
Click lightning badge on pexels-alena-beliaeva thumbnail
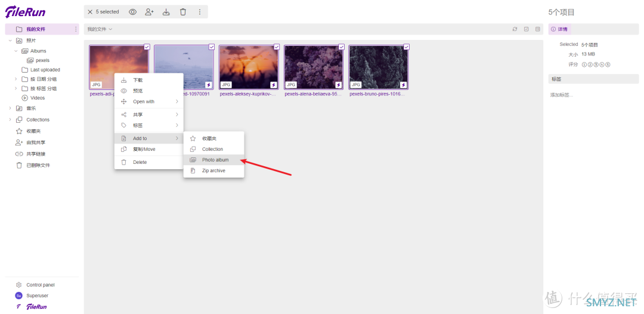[339, 85]
